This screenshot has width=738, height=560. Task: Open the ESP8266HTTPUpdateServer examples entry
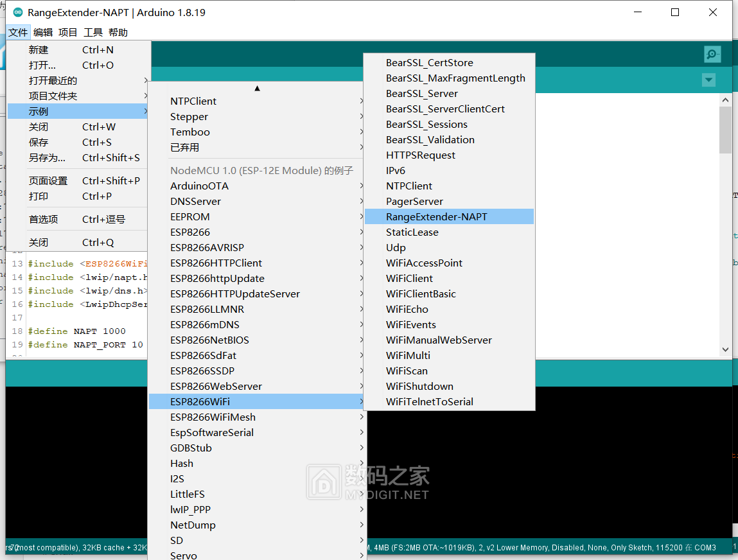257,293
